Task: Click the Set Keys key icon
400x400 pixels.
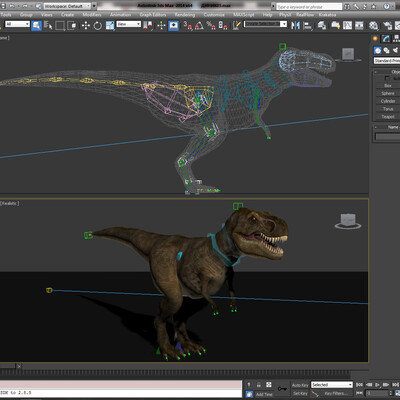Action: point(282,389)
